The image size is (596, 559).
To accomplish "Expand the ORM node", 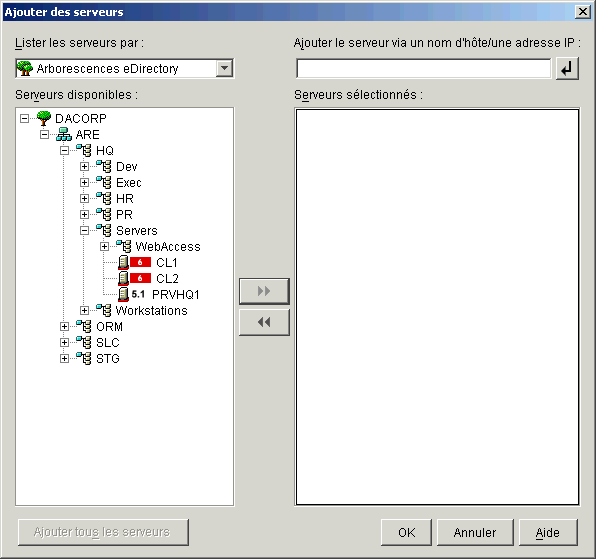I will coord(65,326).
